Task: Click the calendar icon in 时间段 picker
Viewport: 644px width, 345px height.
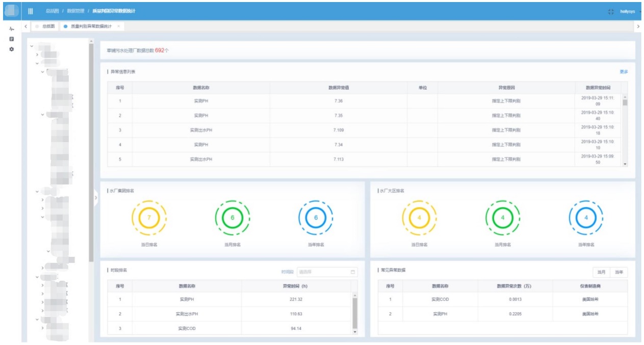Action: 352,272
